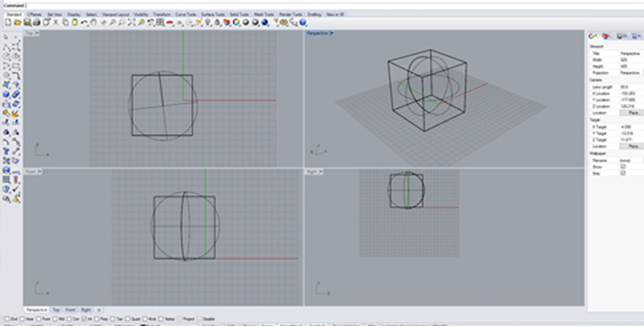644x326 pixels.
Task: Click the Paste clipboard icon
Action: click(74, 22)
